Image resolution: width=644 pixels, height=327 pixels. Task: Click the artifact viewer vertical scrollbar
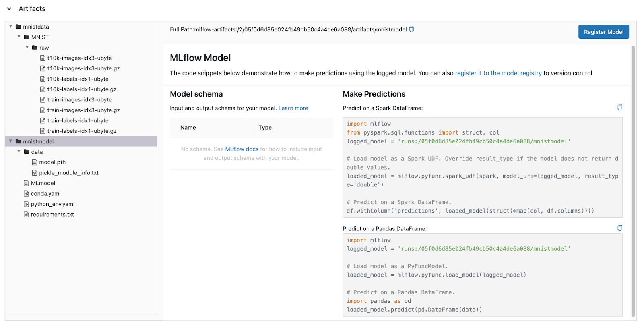click(x=633, y=181)
